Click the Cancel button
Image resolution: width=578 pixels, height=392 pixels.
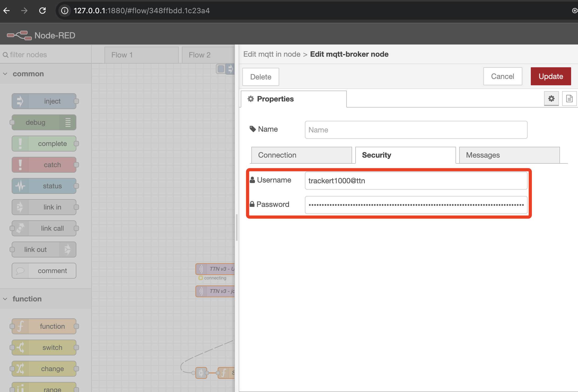[502, 76]
